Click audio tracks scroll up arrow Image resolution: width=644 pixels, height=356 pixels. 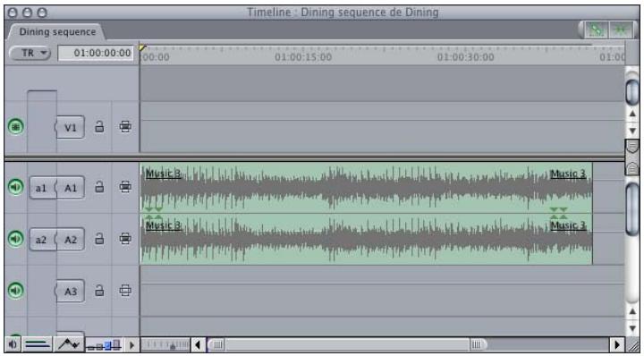(632, 312)
